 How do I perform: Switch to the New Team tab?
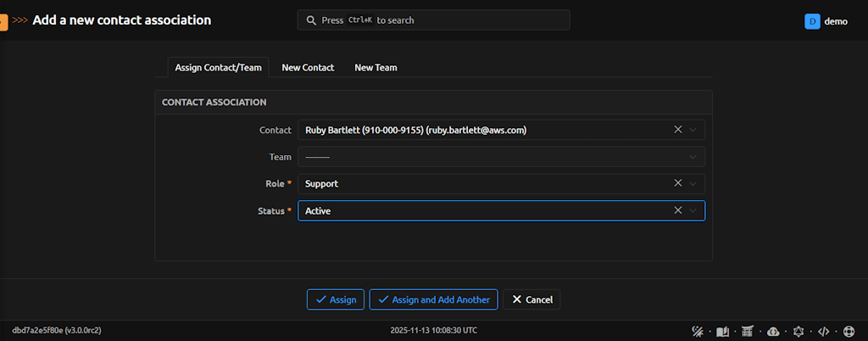click(376, 67)
